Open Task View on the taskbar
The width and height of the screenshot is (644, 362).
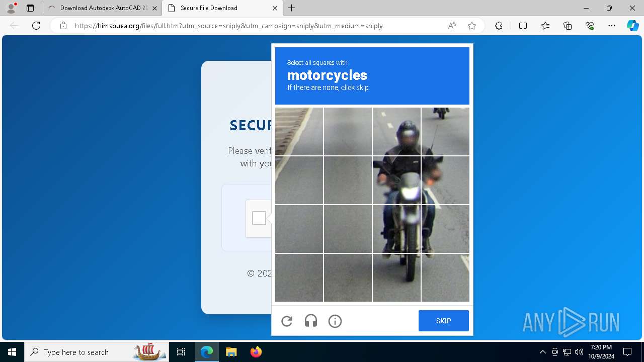(x=181, y=352)
